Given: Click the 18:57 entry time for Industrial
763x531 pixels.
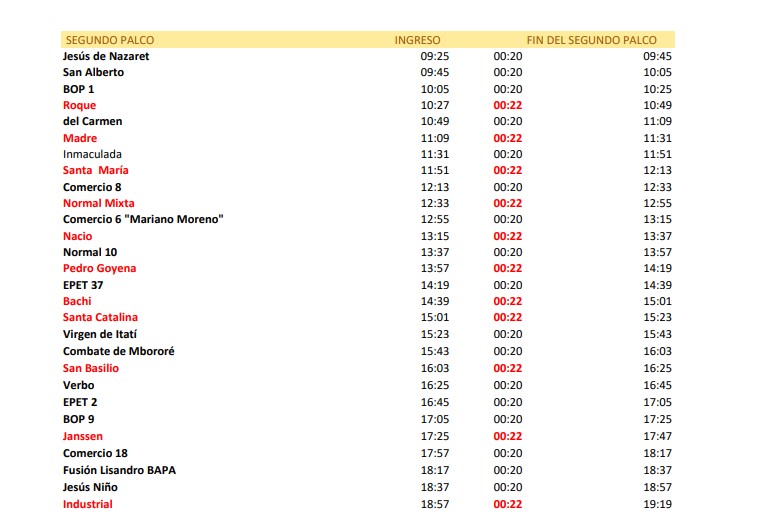Looking at the screenshot, I should click(x=435, y=505).
